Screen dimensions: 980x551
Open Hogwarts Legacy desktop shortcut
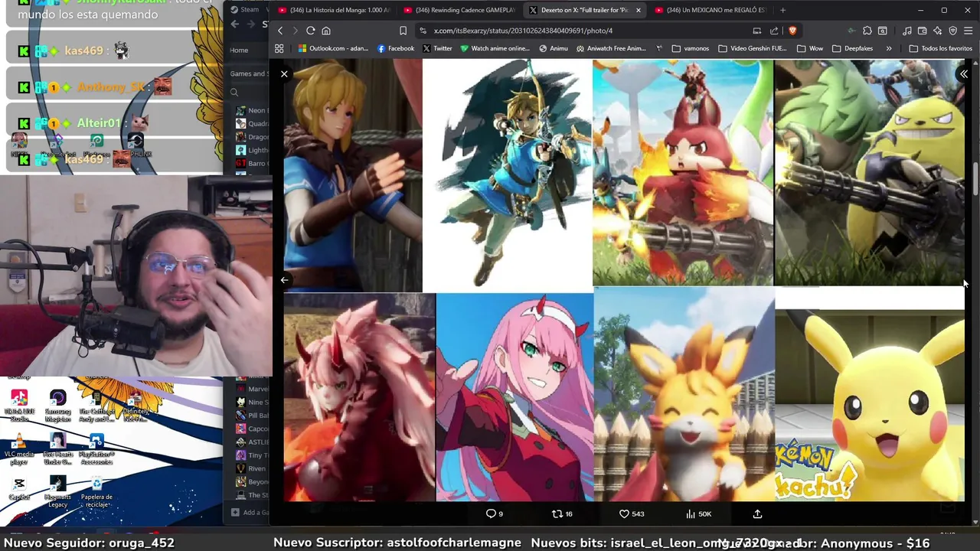pos(57,491)
